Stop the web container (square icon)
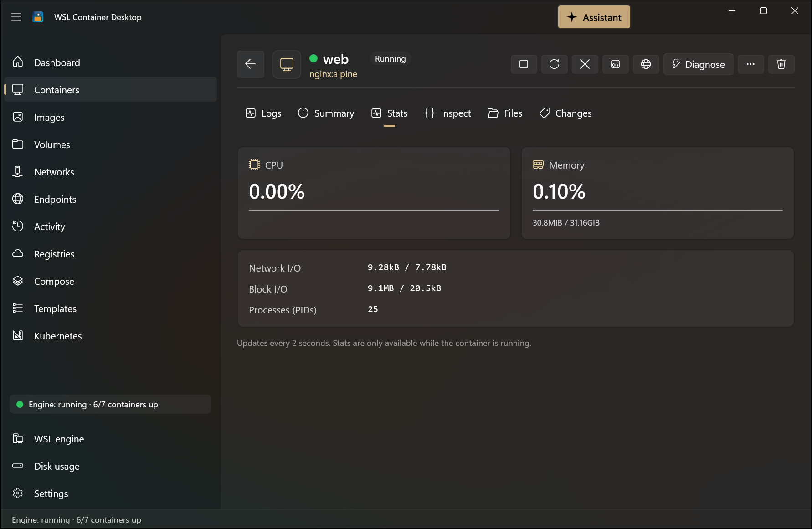 click(524, 64)
